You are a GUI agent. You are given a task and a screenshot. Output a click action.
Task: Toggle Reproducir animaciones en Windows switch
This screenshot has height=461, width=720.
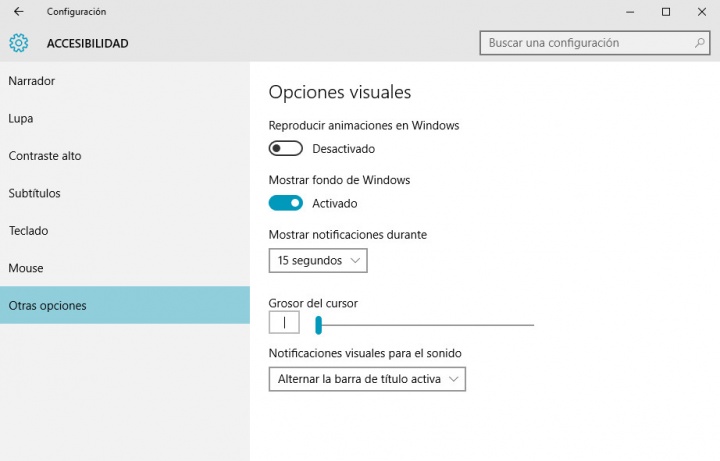[x=286, y=148]
